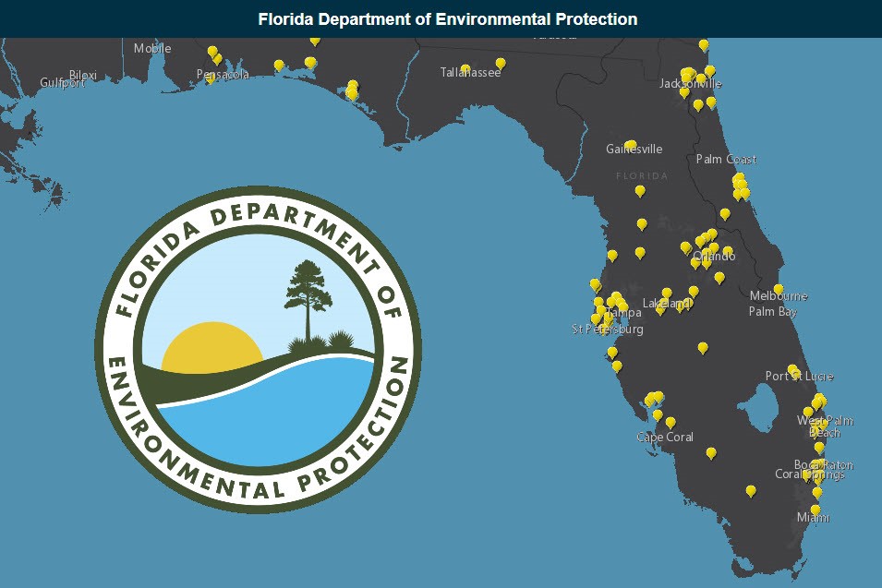Click the pin on the Tallahassee label

click(465, 68)
